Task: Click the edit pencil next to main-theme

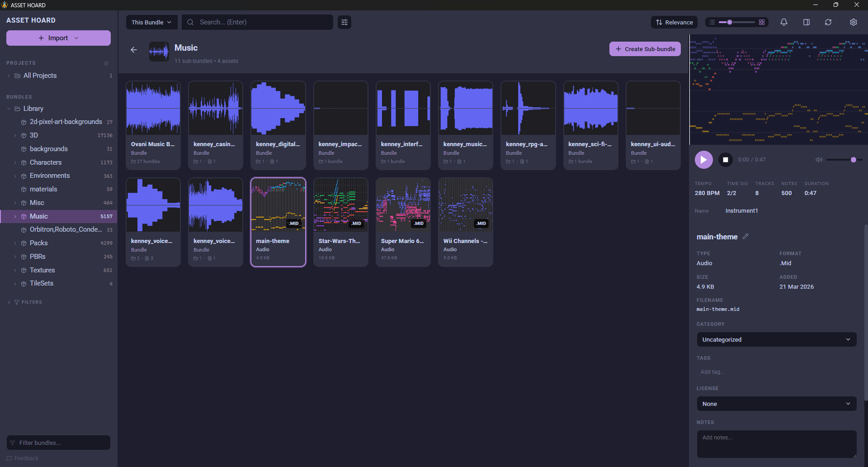Action: pyautogui.click(x=746, y=236)
